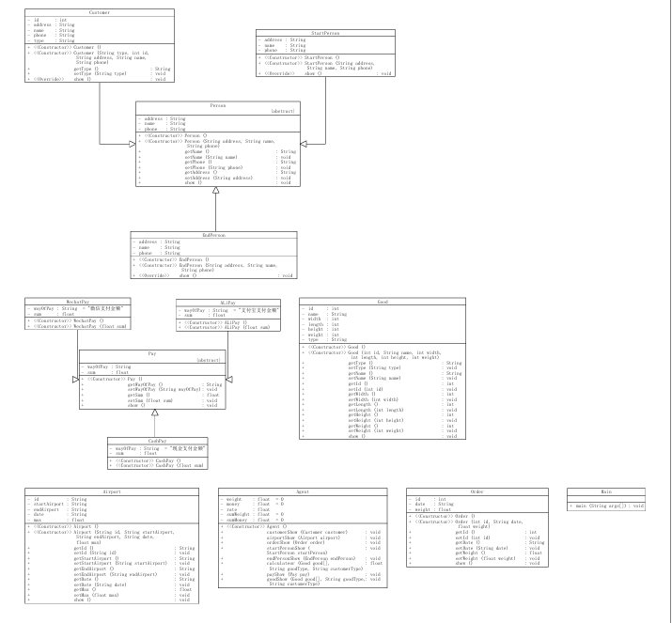Select the startAirport attribute in Airport
This screenshot has width=672, height=623.
tap(57, 504)
